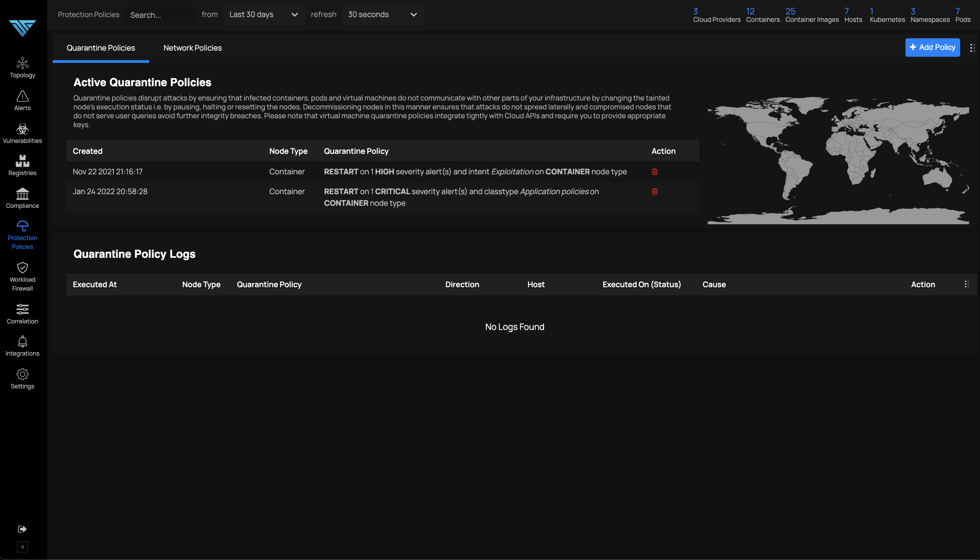
Task: Open the 7 Hosts counter
Action: point(853,15)
